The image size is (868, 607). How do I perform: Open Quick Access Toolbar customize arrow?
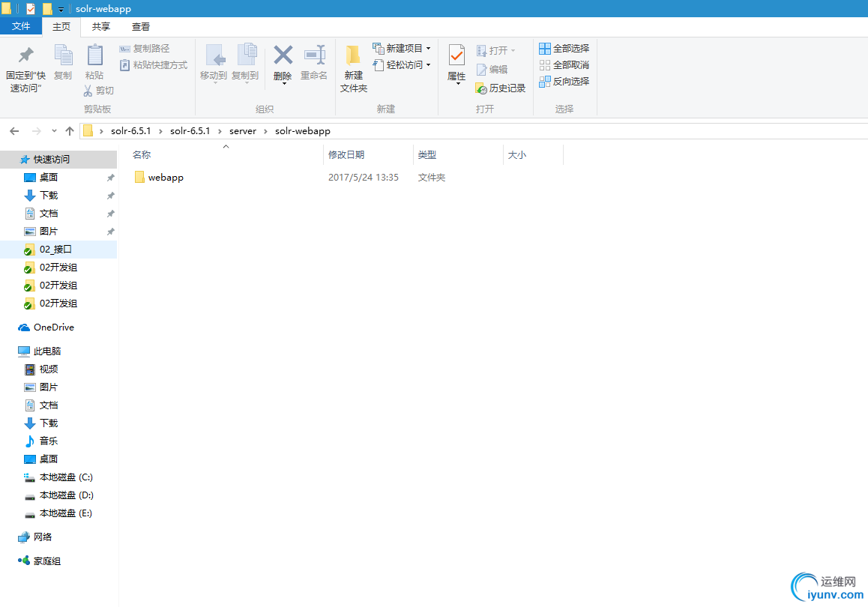(61, 9)
